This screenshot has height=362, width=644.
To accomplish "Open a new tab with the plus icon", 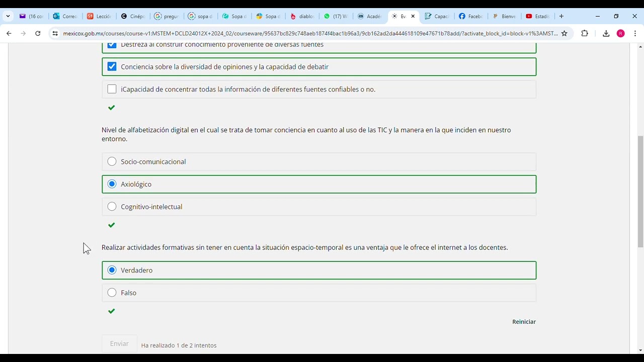I will [561, 16].
